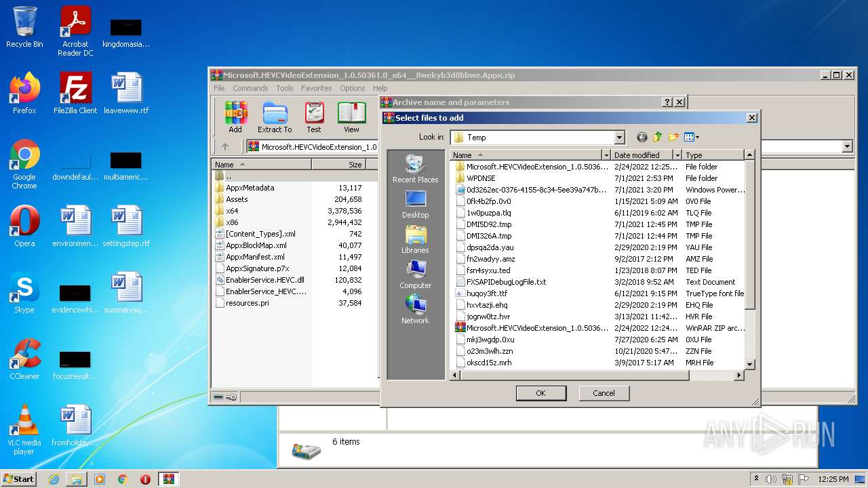This screenshot has width=868, height=488.
Task: Sort WinRAR list by Size column
Action: (338, 165)
